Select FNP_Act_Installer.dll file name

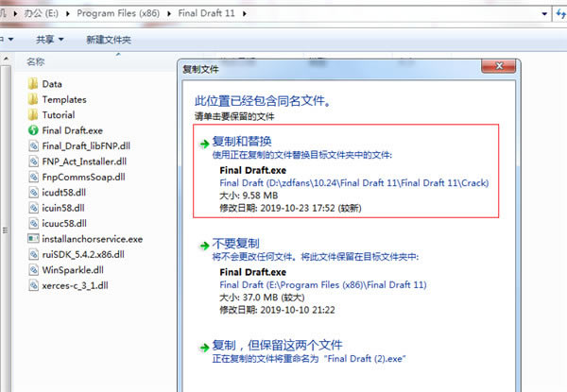tap(84, 162)
